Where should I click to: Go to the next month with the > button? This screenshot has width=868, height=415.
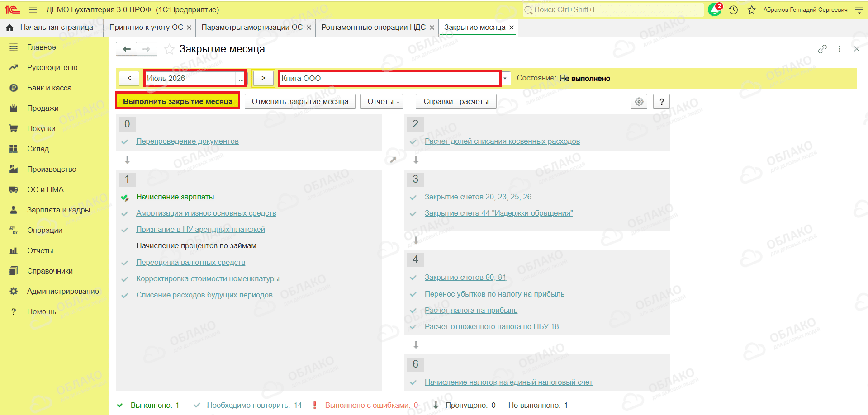point(263,78)
